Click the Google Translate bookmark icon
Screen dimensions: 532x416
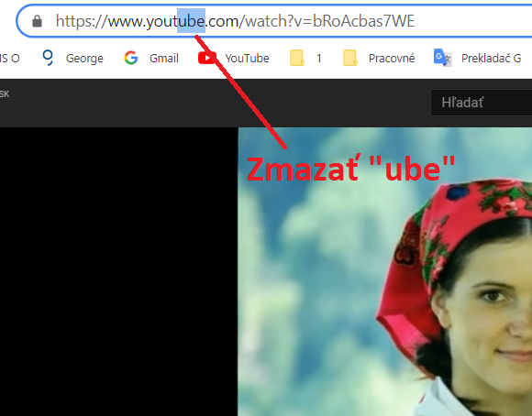pos(442,58)
